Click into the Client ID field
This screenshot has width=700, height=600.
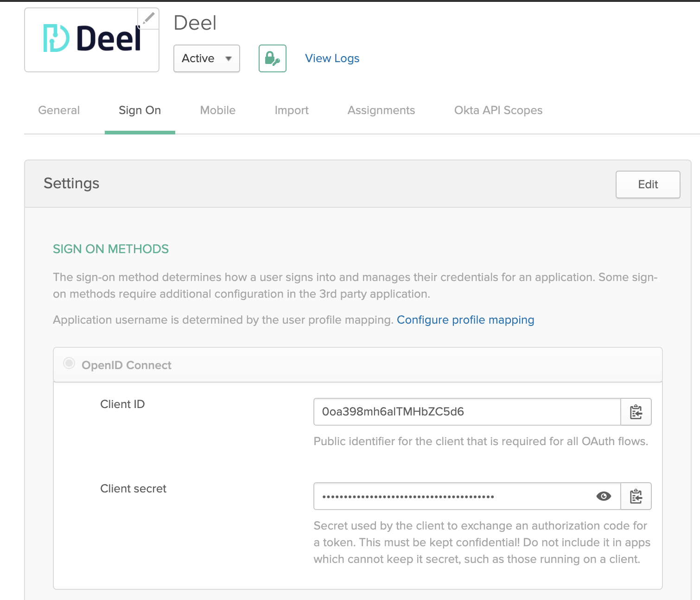467,412
